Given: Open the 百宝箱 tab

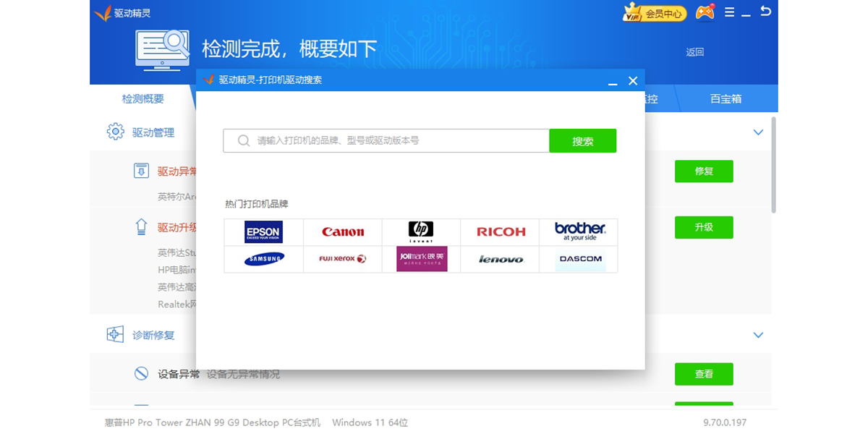Looking at the screenshot, I should click(x=726, y=99).
